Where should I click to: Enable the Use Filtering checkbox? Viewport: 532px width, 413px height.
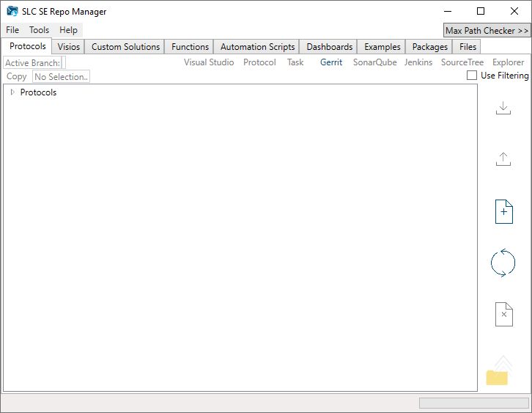pos(472,76)
